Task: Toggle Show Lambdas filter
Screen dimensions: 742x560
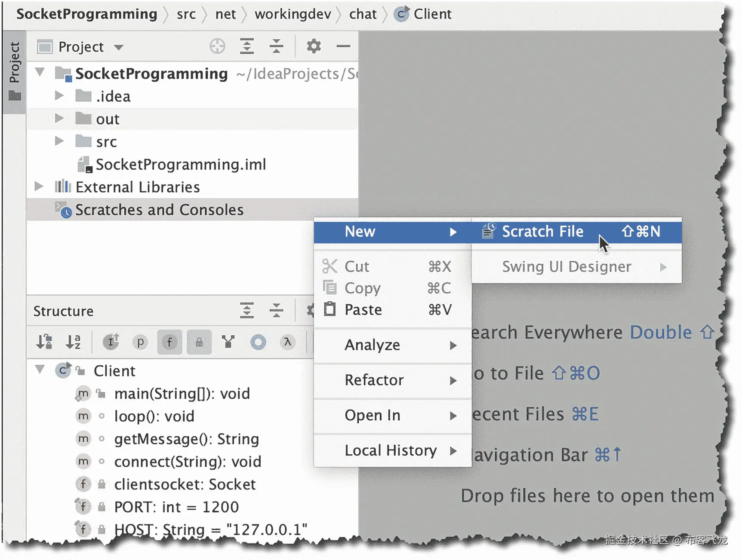Action: point(287,342)
